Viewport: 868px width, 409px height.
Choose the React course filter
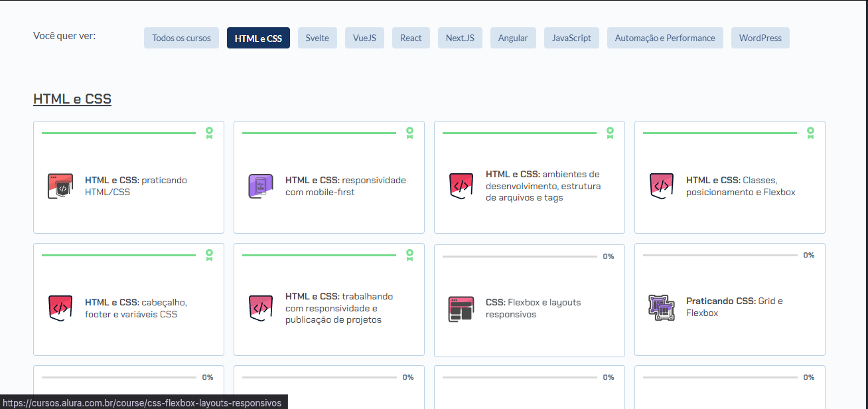click(411, 38)
